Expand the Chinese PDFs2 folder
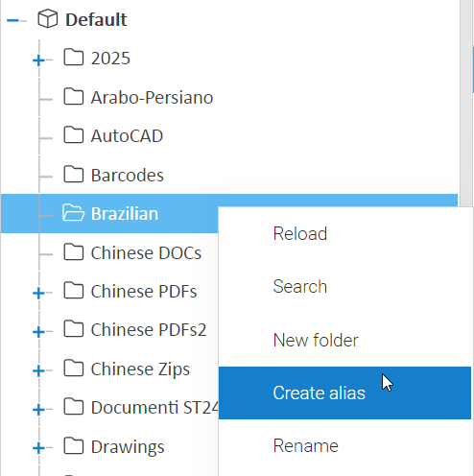 [x=38, y=332]
